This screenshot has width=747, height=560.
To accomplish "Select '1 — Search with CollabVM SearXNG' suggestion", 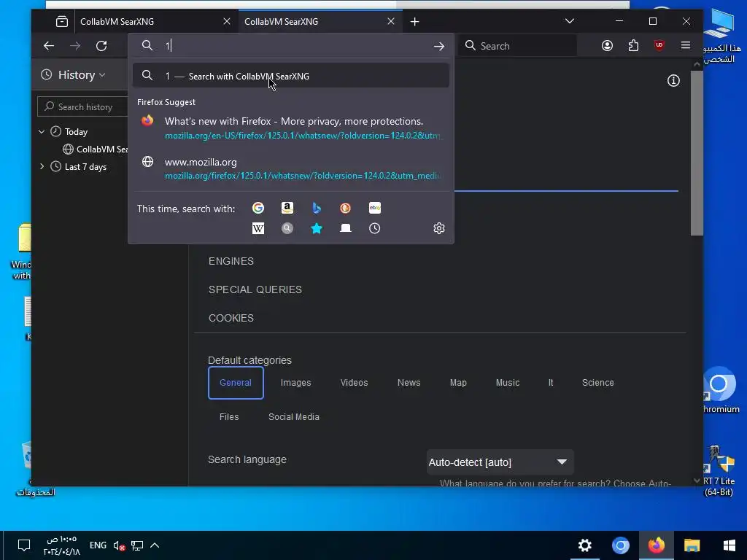I will (290, 76).
